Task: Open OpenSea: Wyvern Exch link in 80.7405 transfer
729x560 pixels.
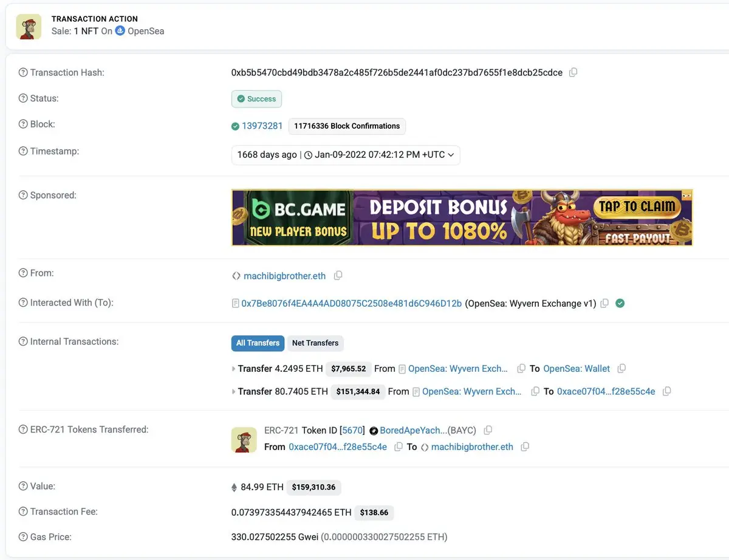Action: (x=472, y=392)
